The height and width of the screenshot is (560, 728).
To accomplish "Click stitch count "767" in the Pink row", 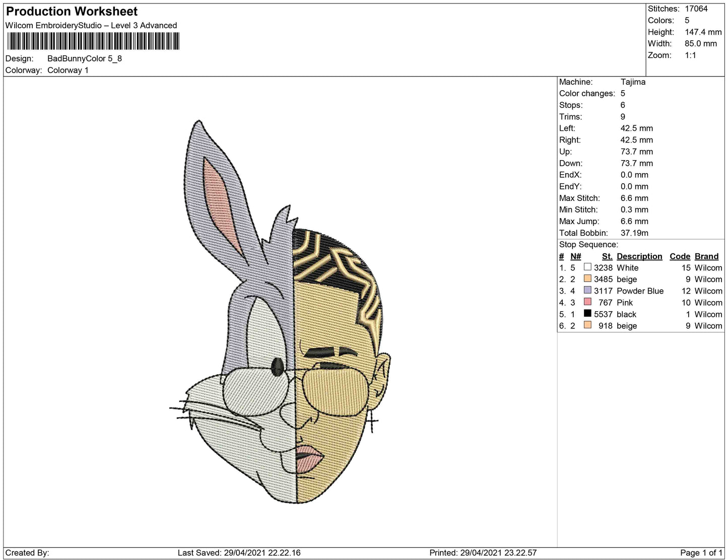I will coord(606,302).
